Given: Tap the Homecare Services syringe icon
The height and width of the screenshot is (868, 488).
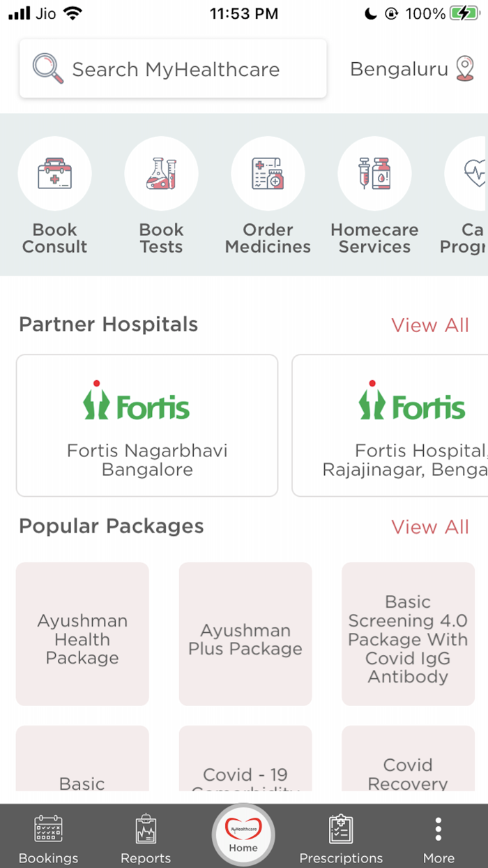Looking at the screenshot, I should [374, 174].
